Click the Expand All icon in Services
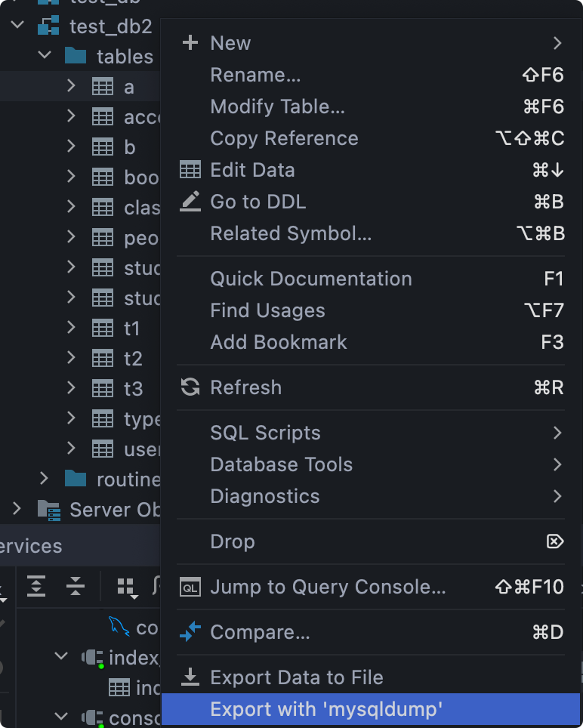 36,585
